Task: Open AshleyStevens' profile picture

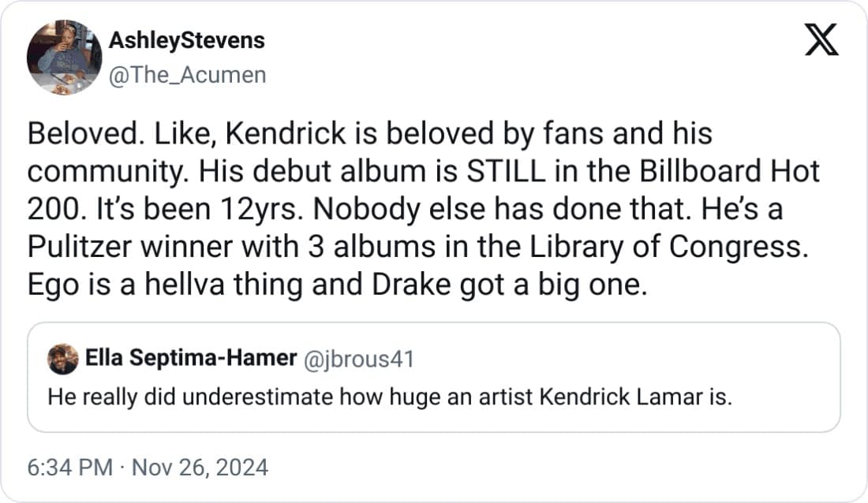Action: click(64, 58)
